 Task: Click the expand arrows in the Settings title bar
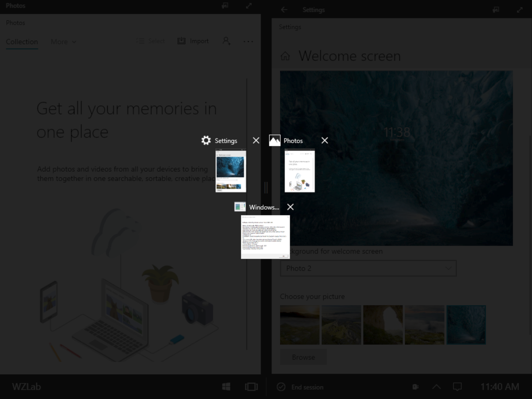coord(520,10)
